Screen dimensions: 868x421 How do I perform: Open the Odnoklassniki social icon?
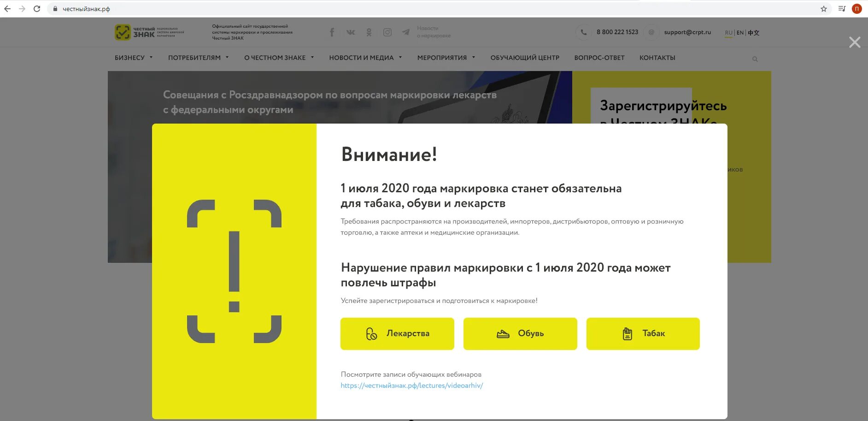pyautogui.click(x=369, y=32)
